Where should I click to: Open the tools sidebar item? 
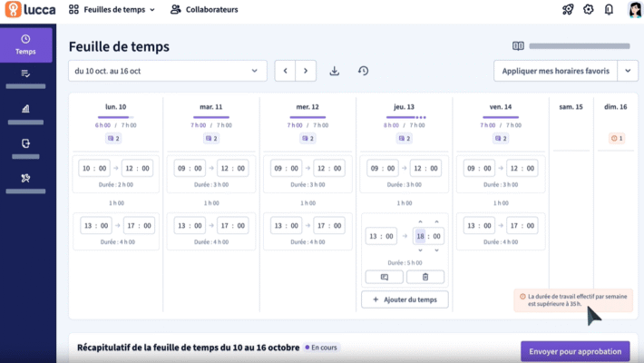(x=25, y=183)
